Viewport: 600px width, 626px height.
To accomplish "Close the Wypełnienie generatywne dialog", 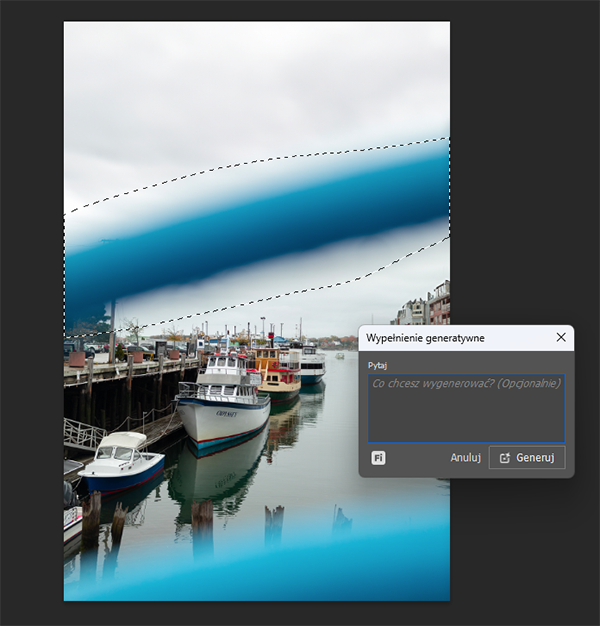I will 561,337.
